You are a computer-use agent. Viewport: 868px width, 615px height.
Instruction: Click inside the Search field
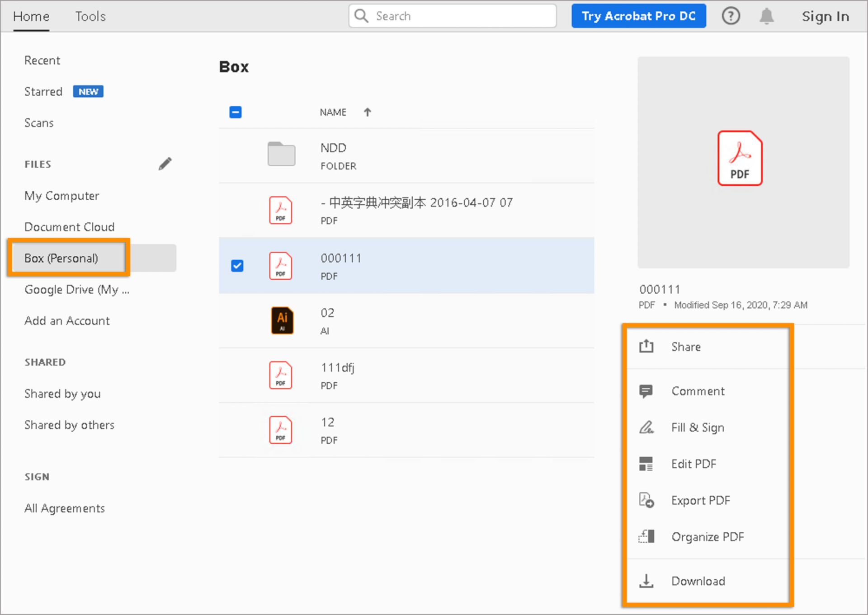click(x=452, y=16)
